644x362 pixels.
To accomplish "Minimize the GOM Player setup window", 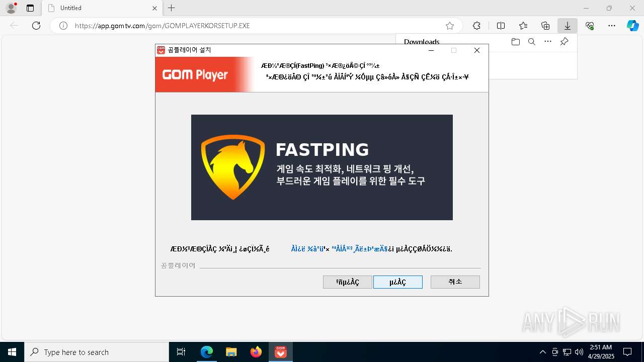I will (431, 50).
